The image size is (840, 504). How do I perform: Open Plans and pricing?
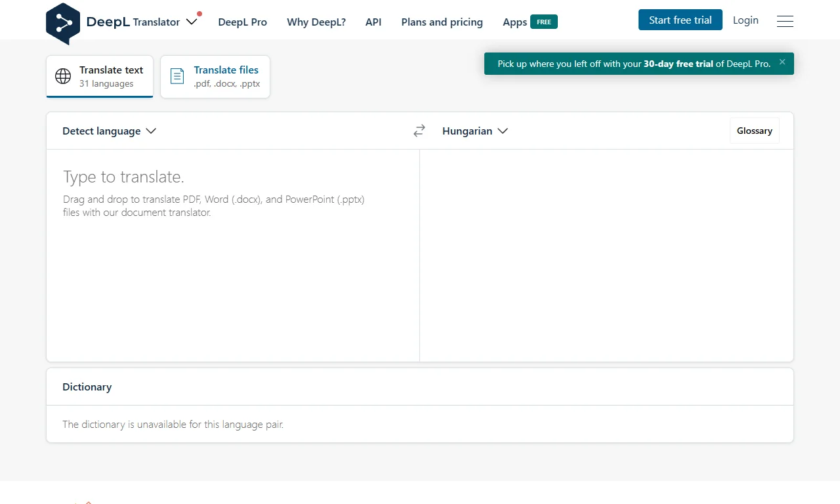point(442,22)
